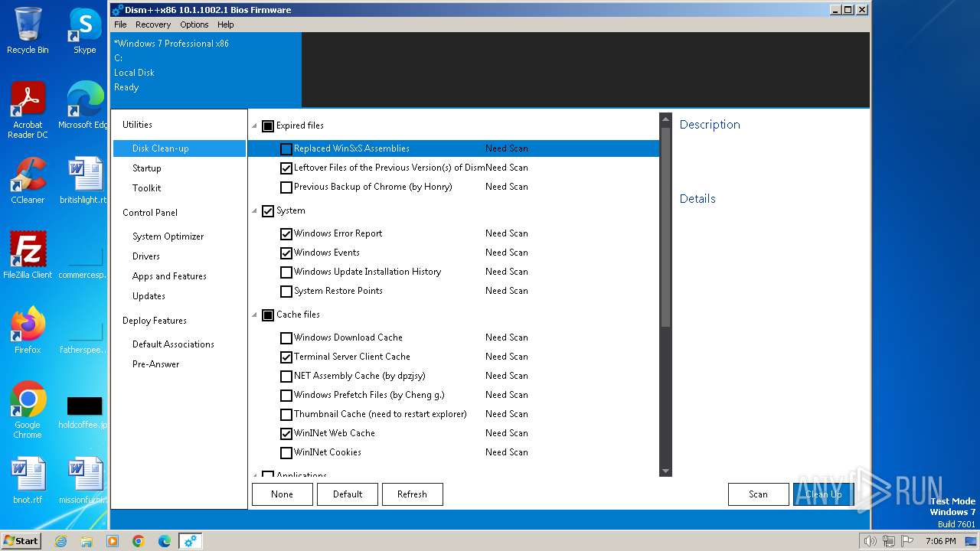Launch FileZilla Client desktop shortcut
The image size is (980, 551).
tap(28, 256)
